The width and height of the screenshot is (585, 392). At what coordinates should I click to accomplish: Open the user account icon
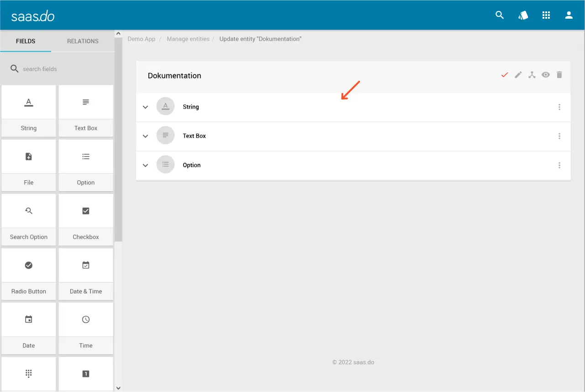[x=569, y=15]
